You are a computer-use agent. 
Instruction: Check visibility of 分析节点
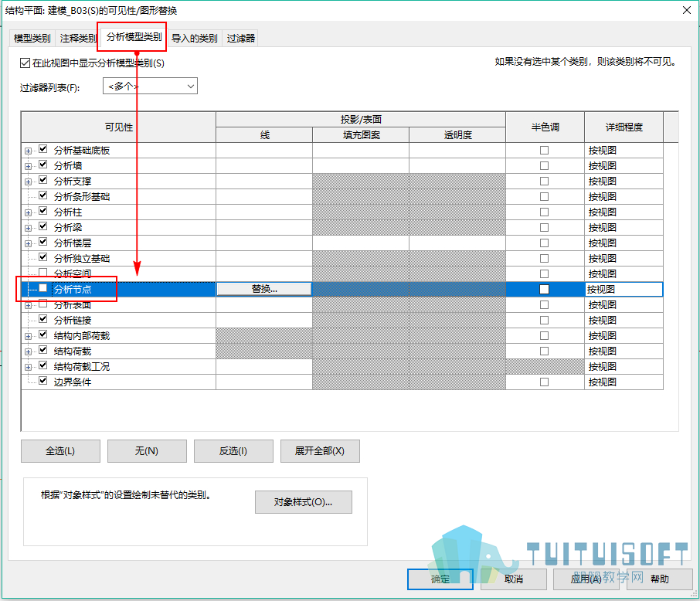click(42, 288)
